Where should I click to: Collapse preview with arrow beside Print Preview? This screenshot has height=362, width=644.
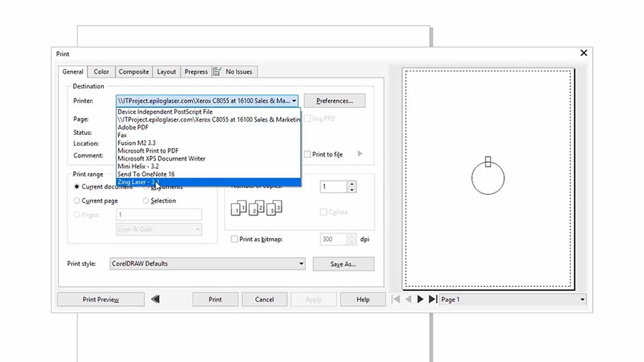point(155,299)
